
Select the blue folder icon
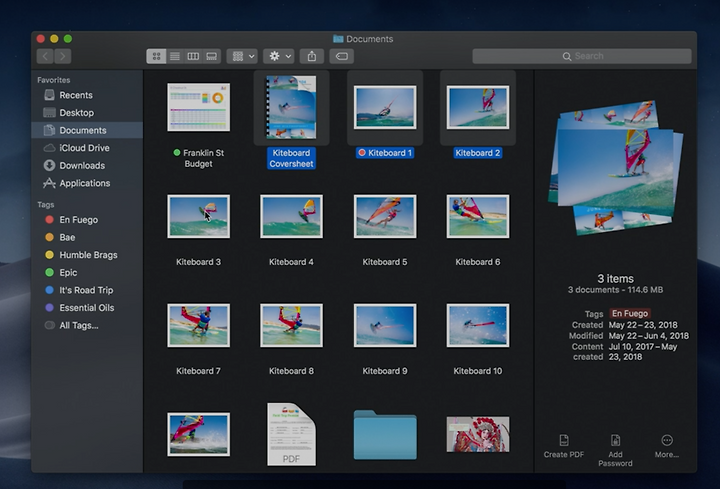[x=385, y=435]
